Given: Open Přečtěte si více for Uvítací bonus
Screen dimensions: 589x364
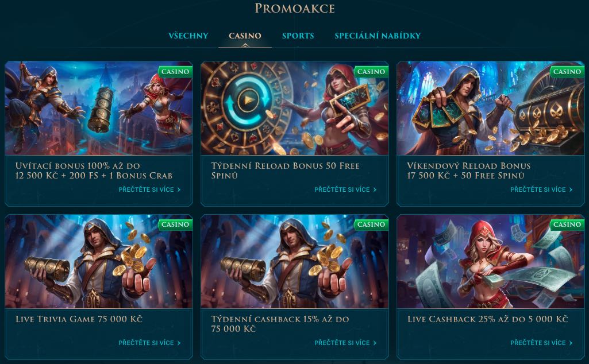Looking at the screenshot, I should click(x=149, y=189).
